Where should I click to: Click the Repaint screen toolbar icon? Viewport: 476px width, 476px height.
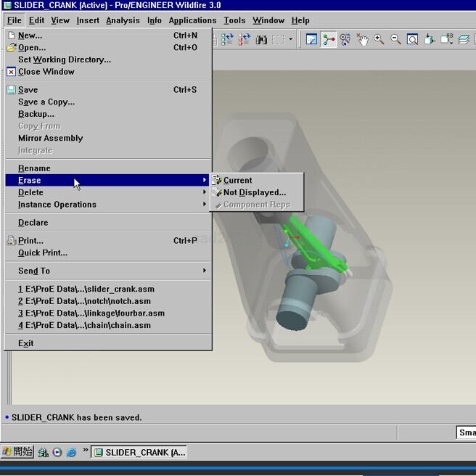pyautogui.click(x=311, y=39)
